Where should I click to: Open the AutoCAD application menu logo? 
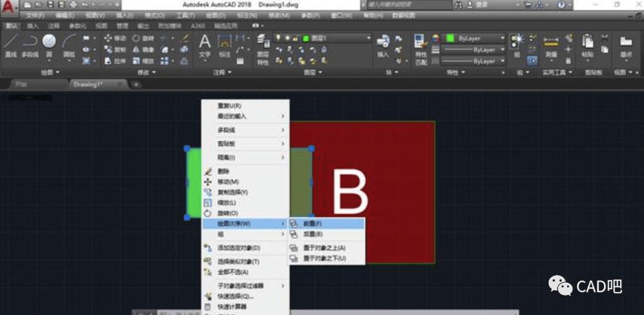pos(9,6)
